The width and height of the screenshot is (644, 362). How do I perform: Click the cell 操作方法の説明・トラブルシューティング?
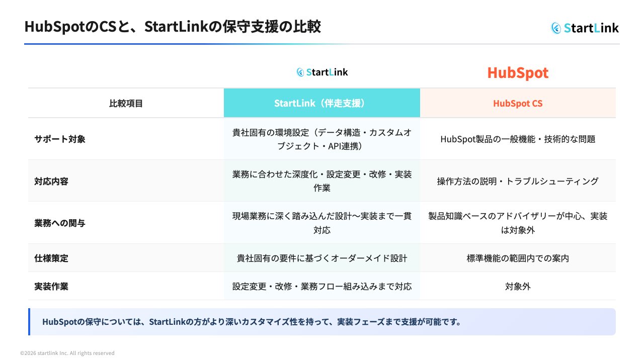[x=518, y=181]
